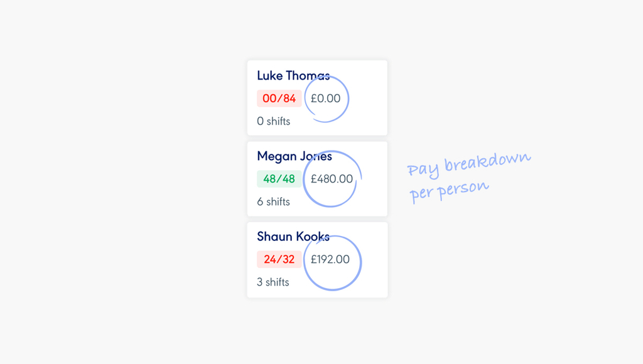Select the £192.00 pay amount
Viewport: 643px width, 364px height.
330,259
